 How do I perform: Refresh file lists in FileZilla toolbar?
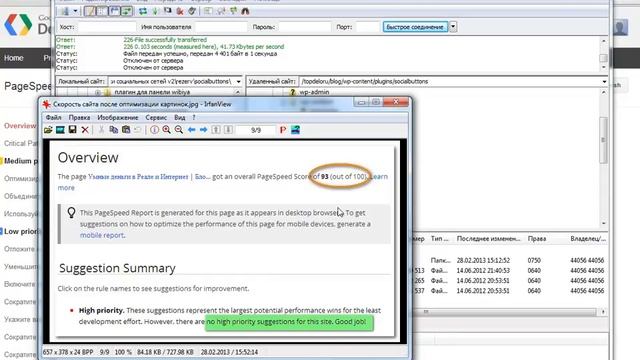coord(143,11)
